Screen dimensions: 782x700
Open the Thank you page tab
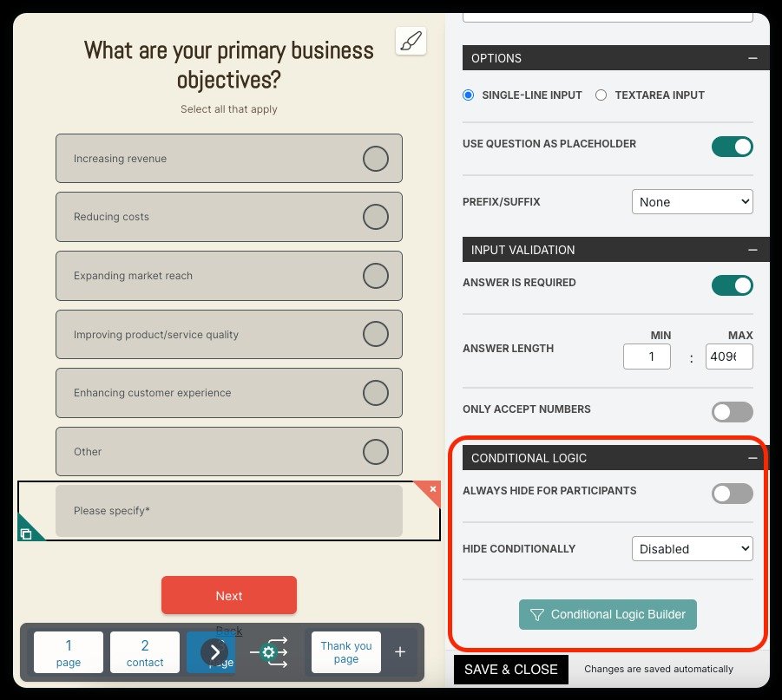click(346, 652)
